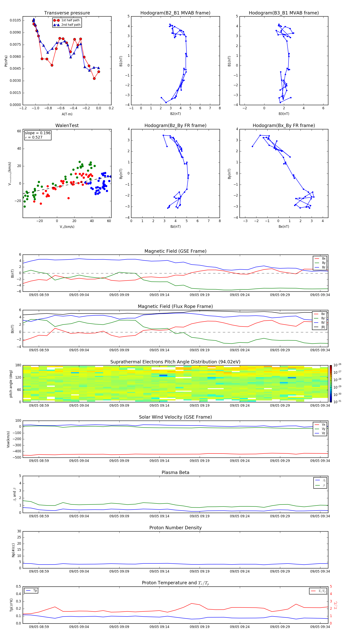
Task: Click the '|B|' legend entry
Action: tap(320, 327)
